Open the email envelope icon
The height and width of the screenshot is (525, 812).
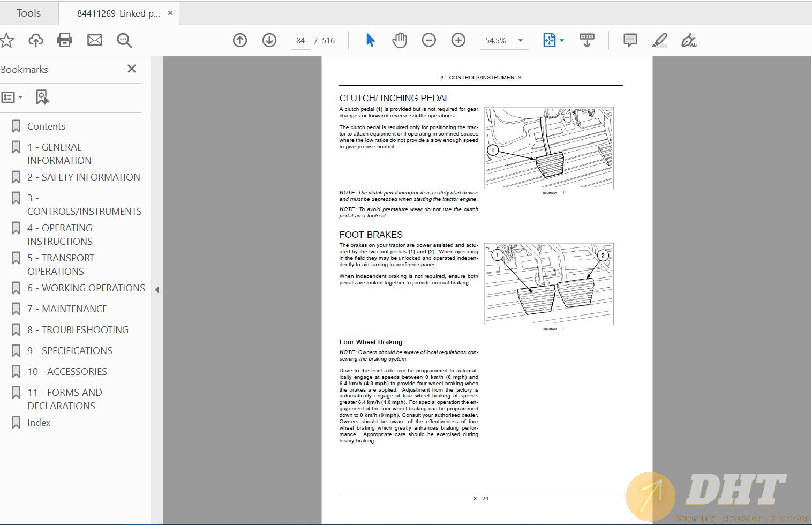95,40
